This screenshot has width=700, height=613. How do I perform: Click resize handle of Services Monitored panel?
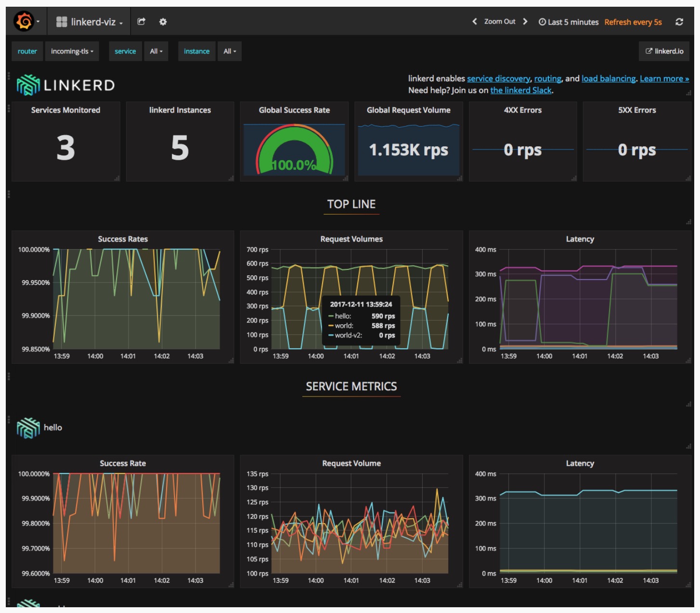117,179
